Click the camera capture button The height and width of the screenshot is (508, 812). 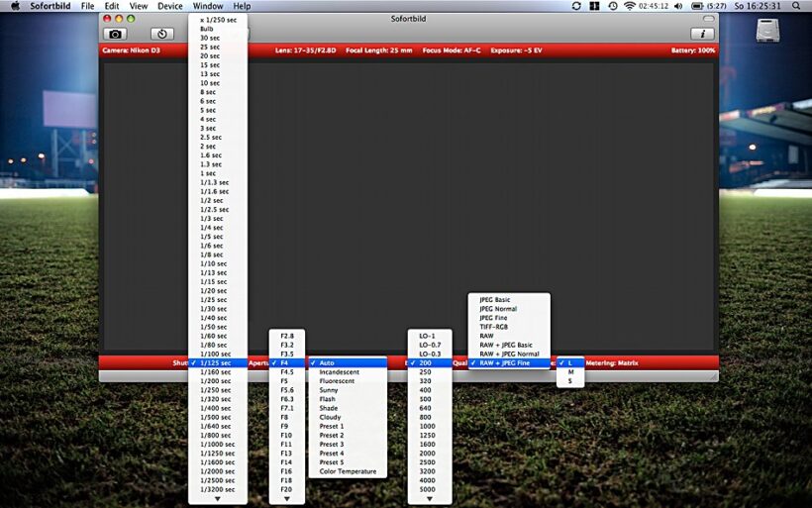[116, 34]
